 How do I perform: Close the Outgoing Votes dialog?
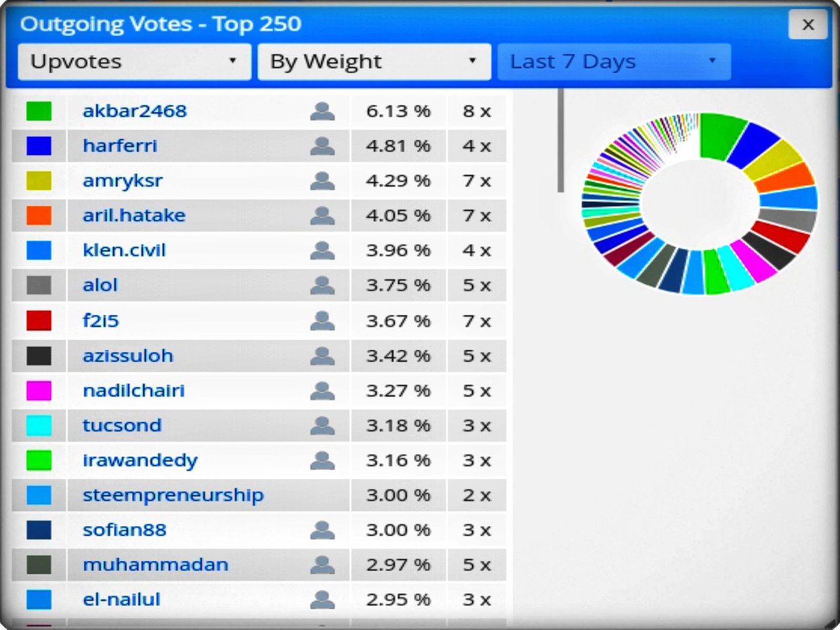pyautogui.click(x=808, y=25)
